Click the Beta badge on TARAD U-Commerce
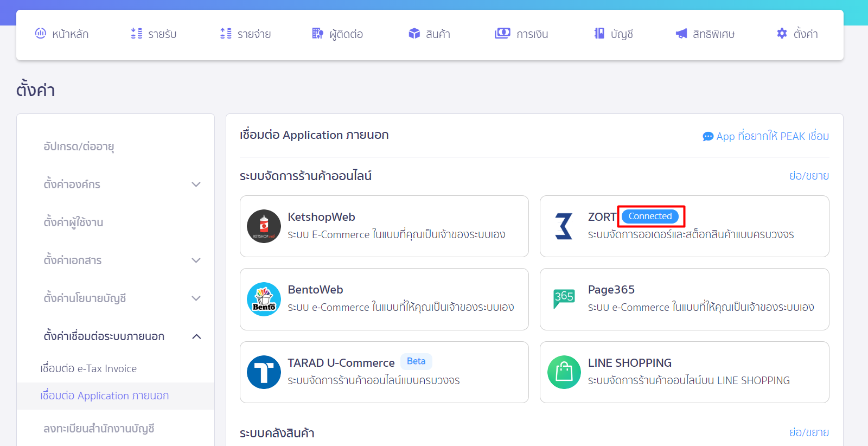 pyautogui.click(x=416, y=361)
